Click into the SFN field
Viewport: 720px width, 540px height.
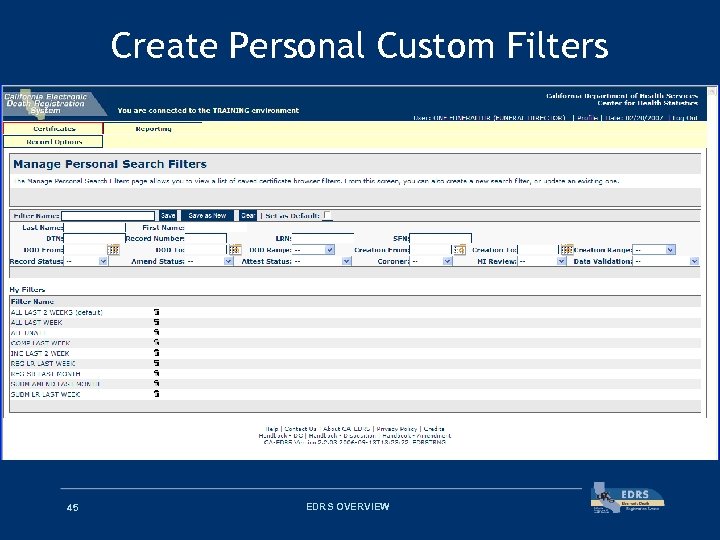click(x=440, y=238)
